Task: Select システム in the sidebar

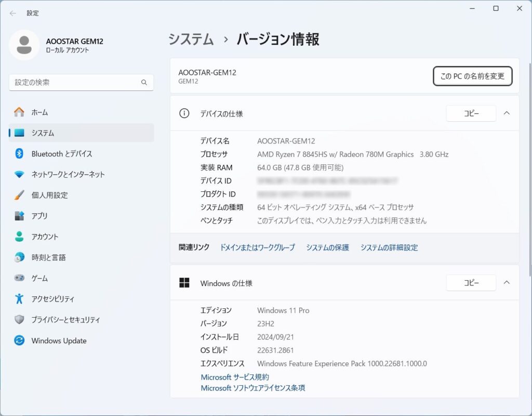Action: [82, 133]
